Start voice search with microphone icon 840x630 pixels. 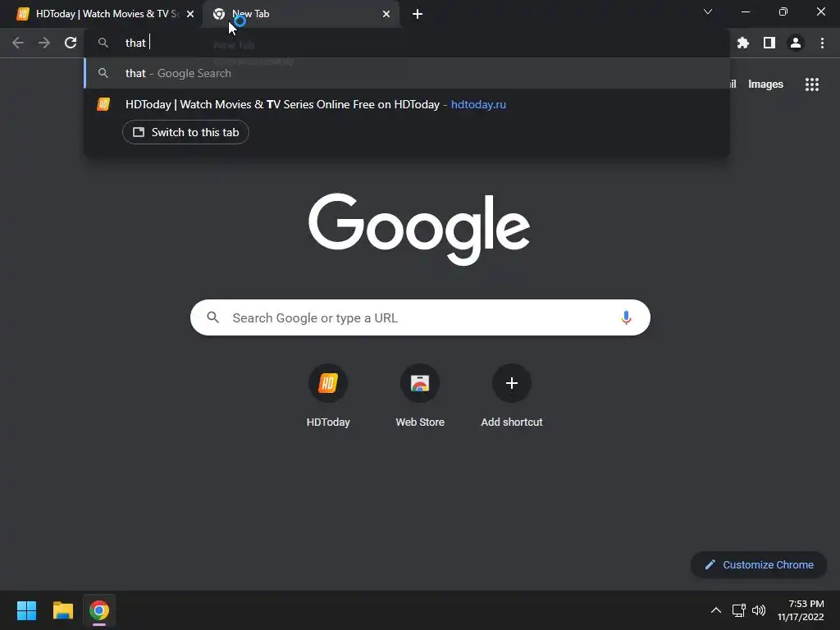(626, 317)
